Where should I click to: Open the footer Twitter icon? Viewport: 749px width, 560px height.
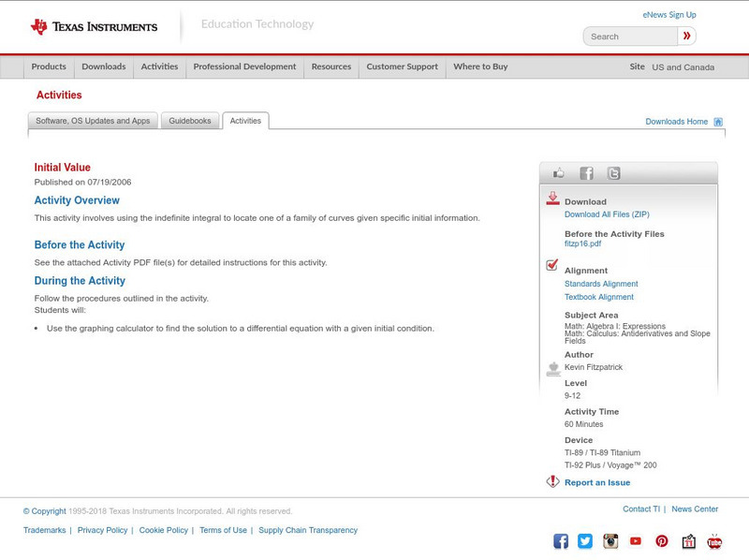pyautogui.click(x=585, y=541)
